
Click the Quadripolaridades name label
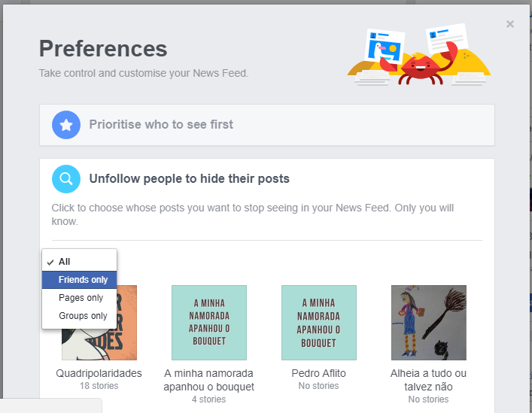coord(99,374)
